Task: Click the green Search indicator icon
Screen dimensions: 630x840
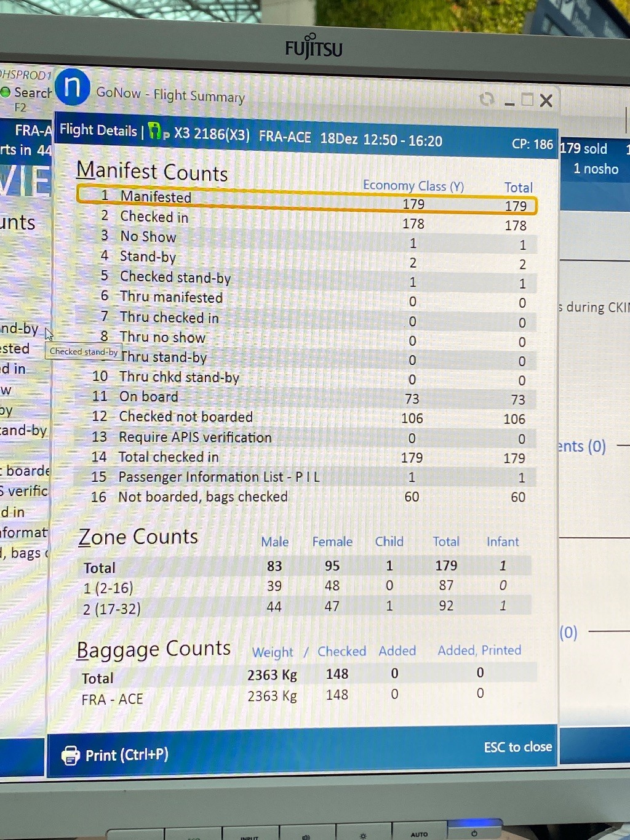Action: coord(6,92)
